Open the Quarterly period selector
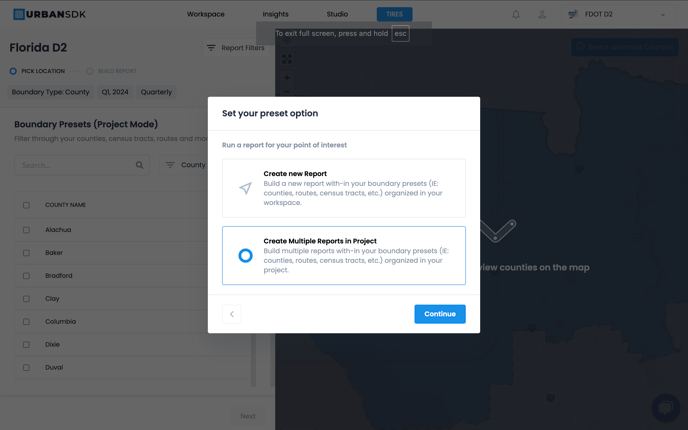688x430 pixels. click(x=156, y=92)
